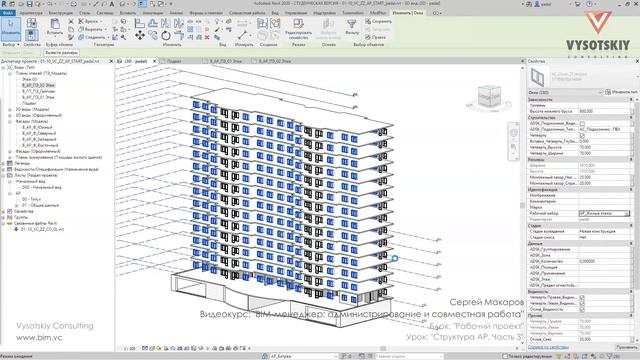Click the Save icon in quick access toolbar
This screenshot has width=640, height=360.
[x=29, y=4]
